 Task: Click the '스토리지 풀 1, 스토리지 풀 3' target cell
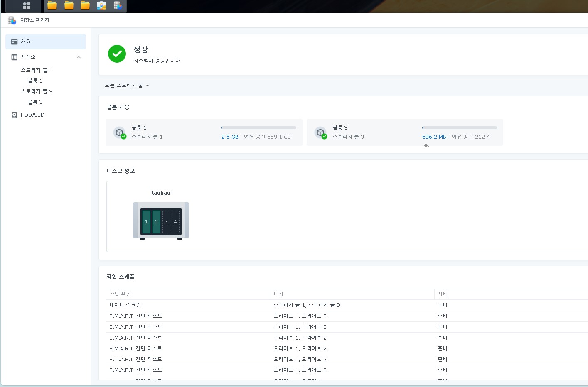pos(307,305)
